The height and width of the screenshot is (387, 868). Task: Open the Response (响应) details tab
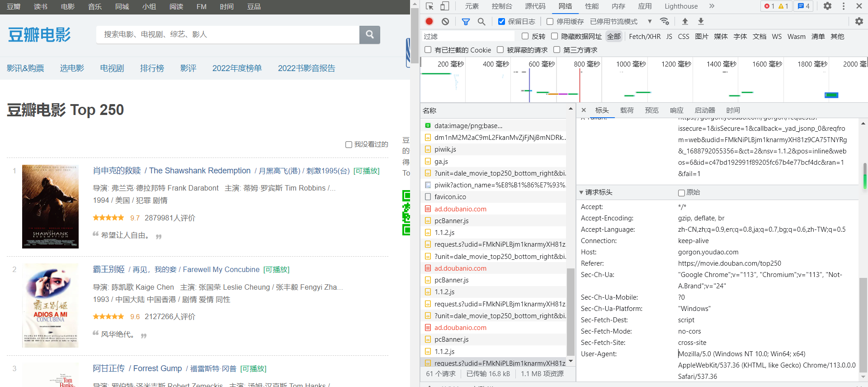(676, 110)
